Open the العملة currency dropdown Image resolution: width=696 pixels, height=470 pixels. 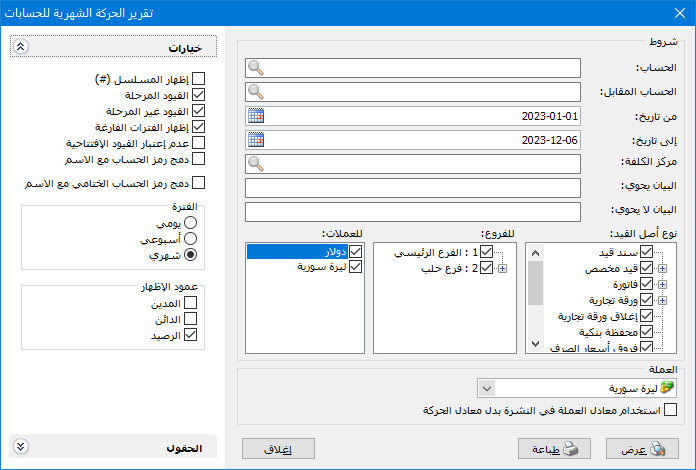(487, 389)
